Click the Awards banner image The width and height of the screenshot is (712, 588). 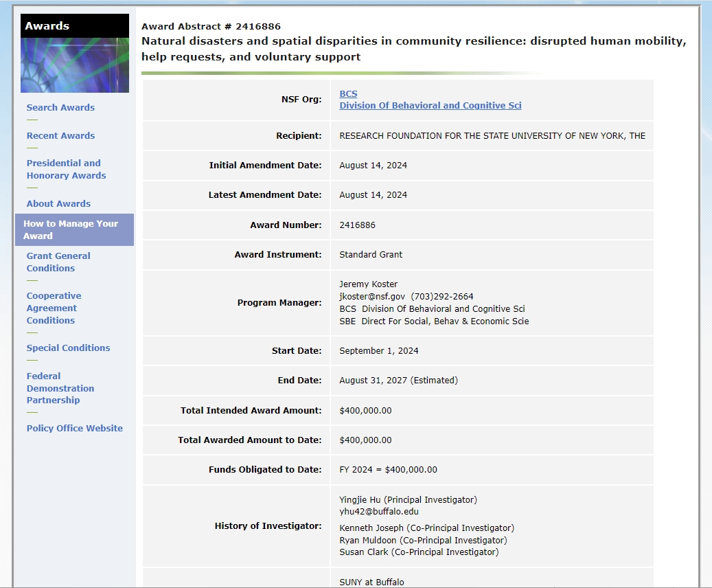pyautogui.click(x=74, y=65)
